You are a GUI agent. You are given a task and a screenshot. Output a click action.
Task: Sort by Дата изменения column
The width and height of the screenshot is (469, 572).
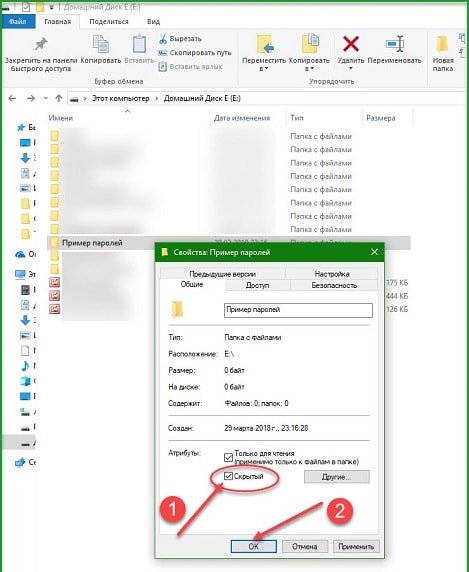point(242,118)
